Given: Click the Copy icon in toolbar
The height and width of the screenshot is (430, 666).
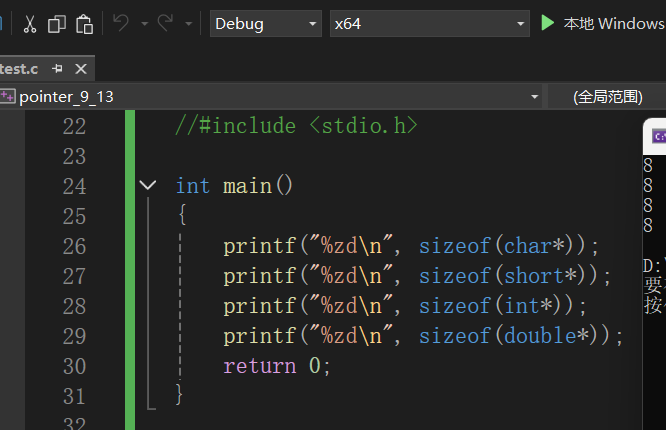Looking at the screenshot, I should click(x=56, y=24).
